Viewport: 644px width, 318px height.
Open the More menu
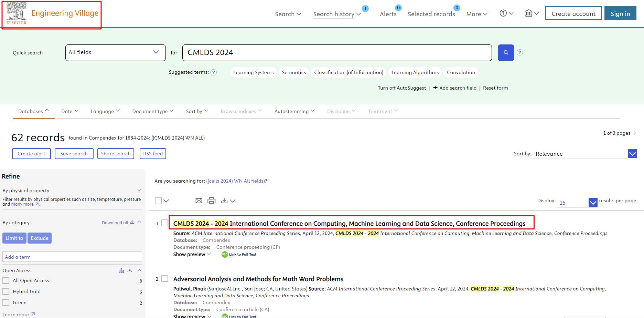[x=477, y=14]
